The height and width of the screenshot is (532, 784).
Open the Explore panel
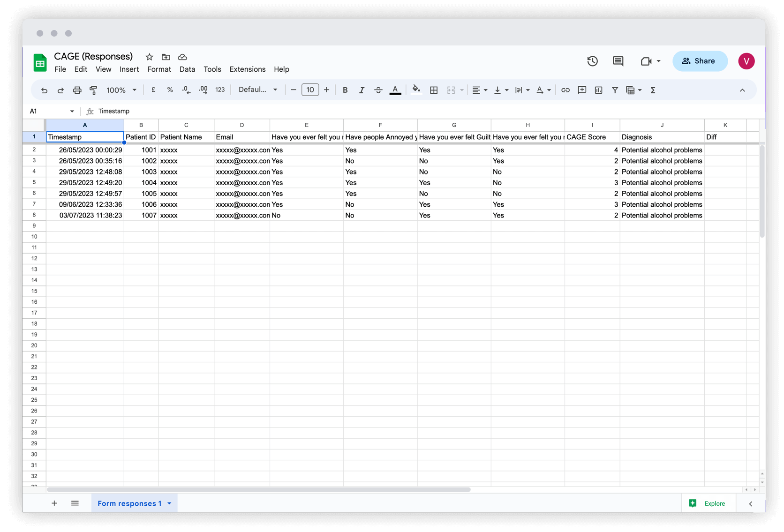pos(709,503)
